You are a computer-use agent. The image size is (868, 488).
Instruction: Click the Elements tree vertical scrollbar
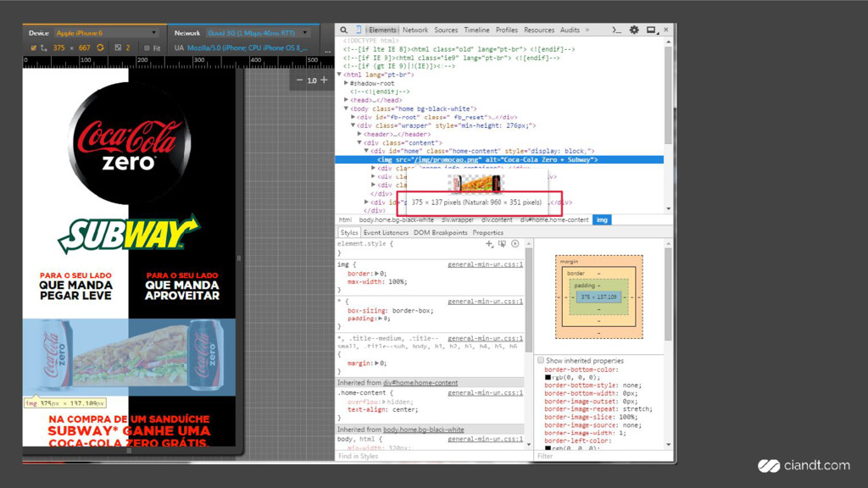668,94
